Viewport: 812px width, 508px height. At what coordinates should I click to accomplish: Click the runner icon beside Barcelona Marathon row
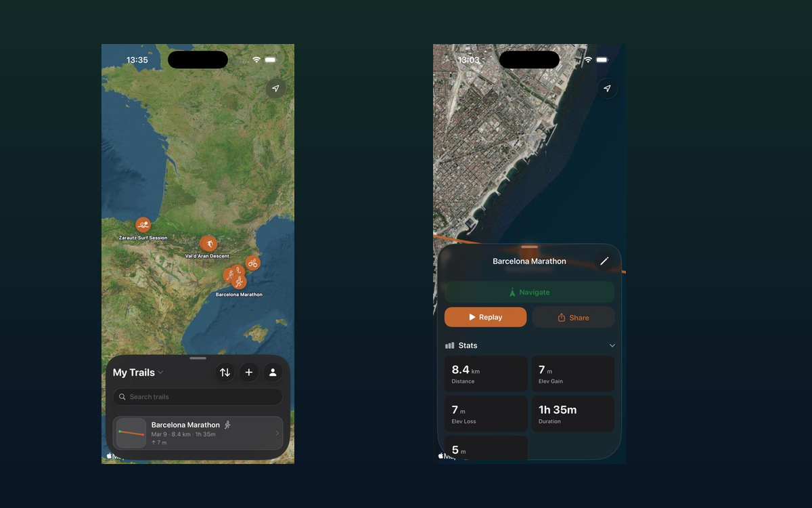pos(227,425)
